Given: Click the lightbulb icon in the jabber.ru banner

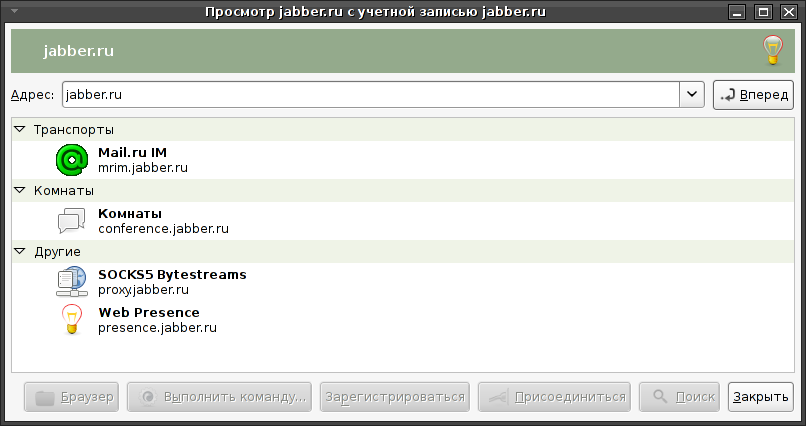Looking at the screenshot, I should click(x=773, y=50).
